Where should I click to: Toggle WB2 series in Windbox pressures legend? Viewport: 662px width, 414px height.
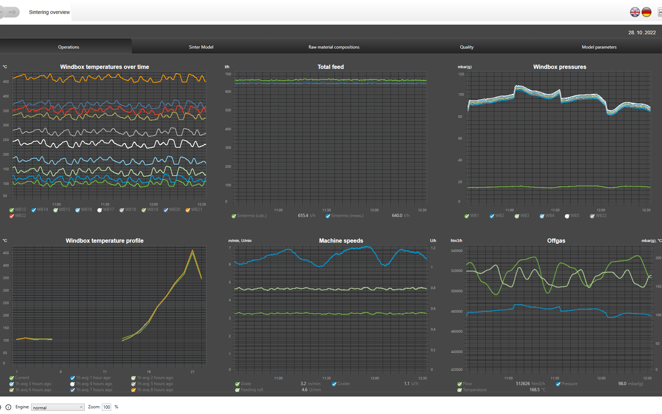[492, 216]
